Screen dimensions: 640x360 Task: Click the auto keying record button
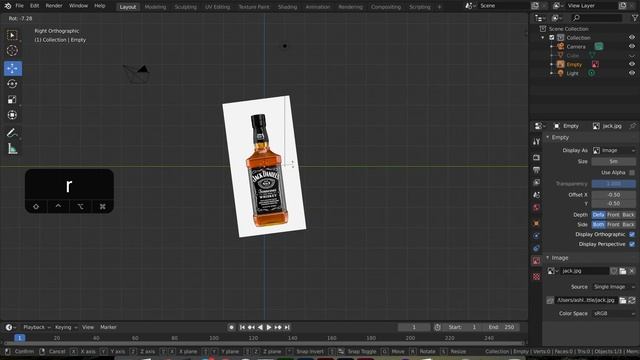coord(231,327)
